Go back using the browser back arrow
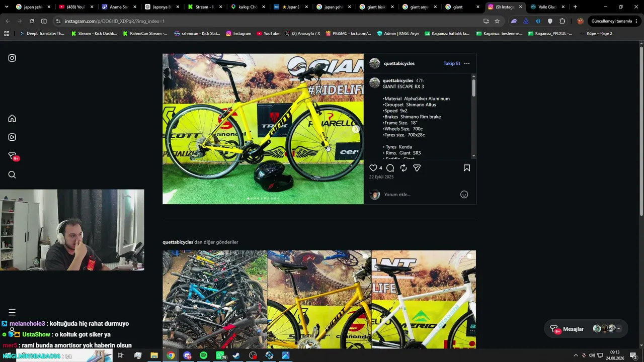 click(7, 21)
